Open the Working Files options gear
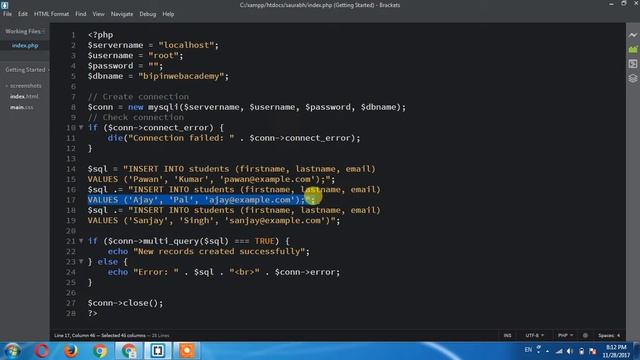640x360 pixels. 43,31
